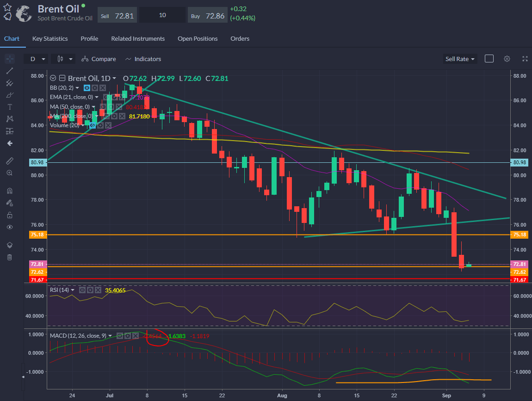
Task: Toggle RSI indicator visibility eye
Action: tap(82, 290)
